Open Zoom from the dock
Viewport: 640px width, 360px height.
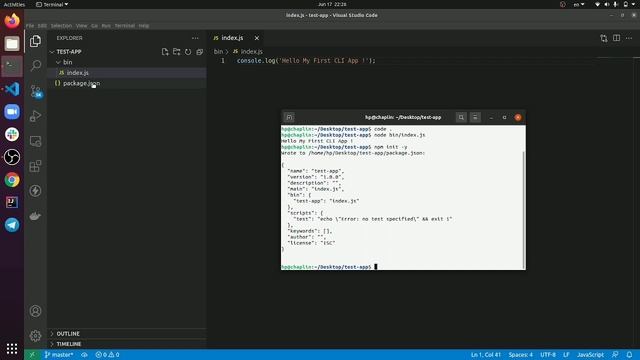coord(12,111)
